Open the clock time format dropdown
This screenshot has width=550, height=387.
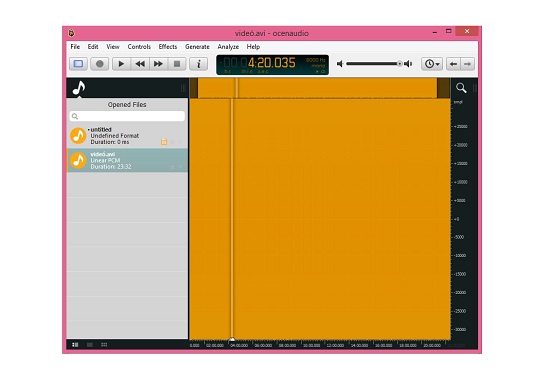tap(432, 64)
